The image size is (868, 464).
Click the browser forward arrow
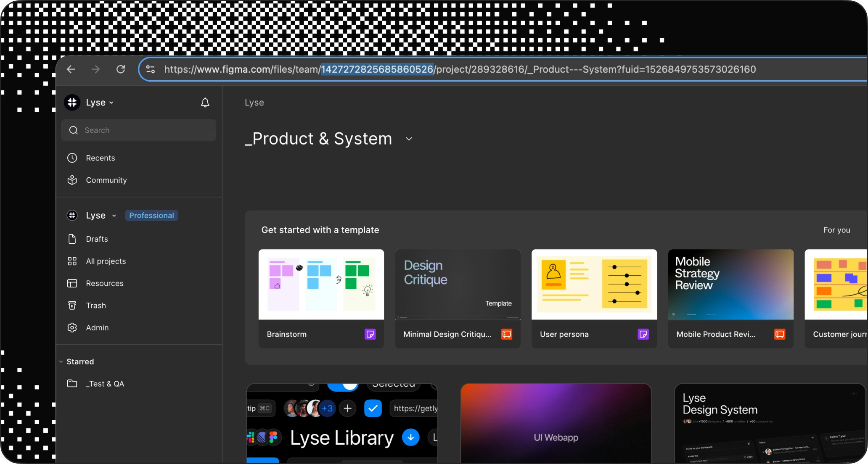point(96,69)
